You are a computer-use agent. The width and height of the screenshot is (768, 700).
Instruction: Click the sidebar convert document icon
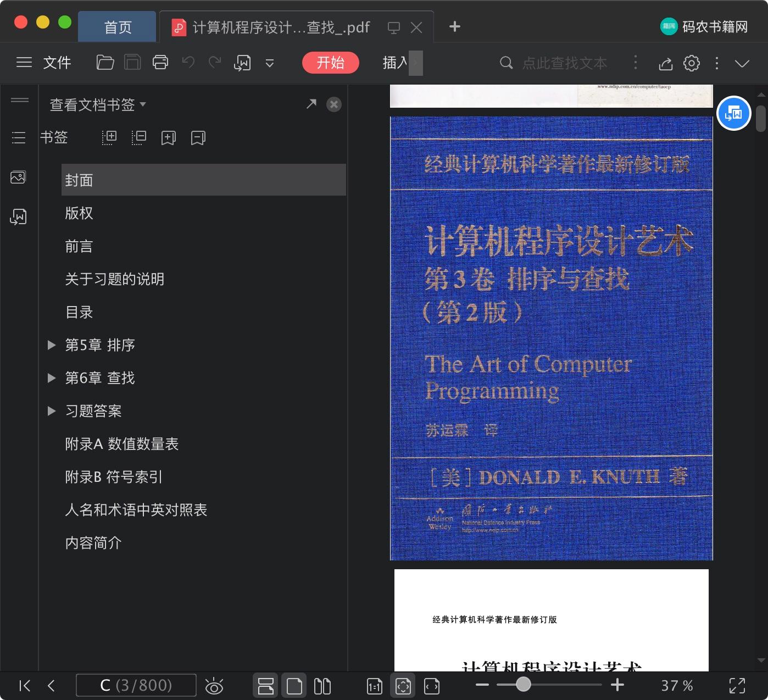click(x=18, y=216)
